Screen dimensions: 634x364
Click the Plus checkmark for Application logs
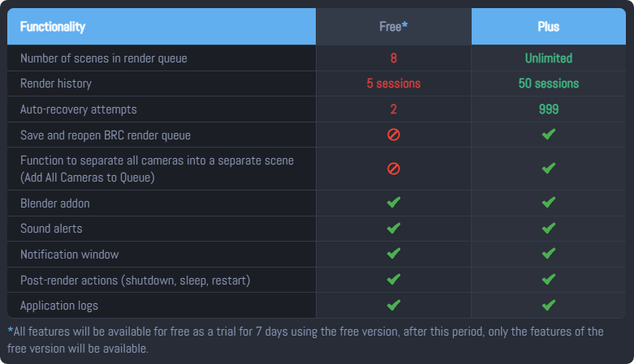click(548, 305)
